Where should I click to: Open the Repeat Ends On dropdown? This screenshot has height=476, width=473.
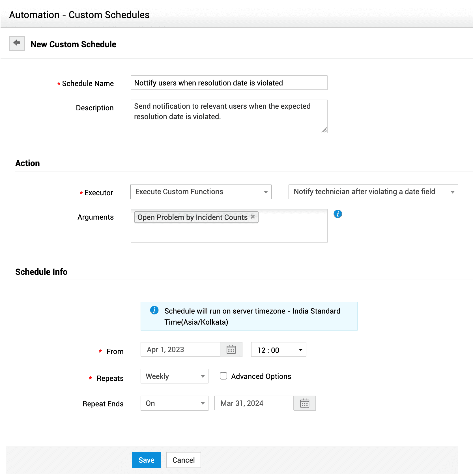click(174, 403)
